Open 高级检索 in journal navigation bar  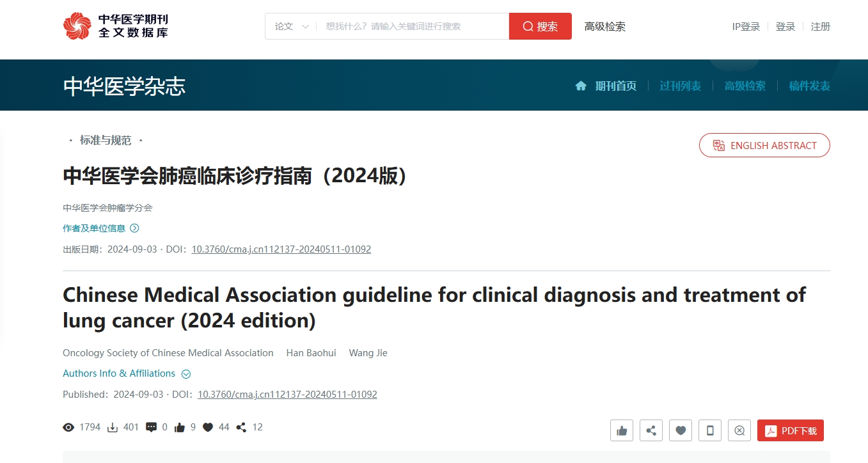click(745, 86)
